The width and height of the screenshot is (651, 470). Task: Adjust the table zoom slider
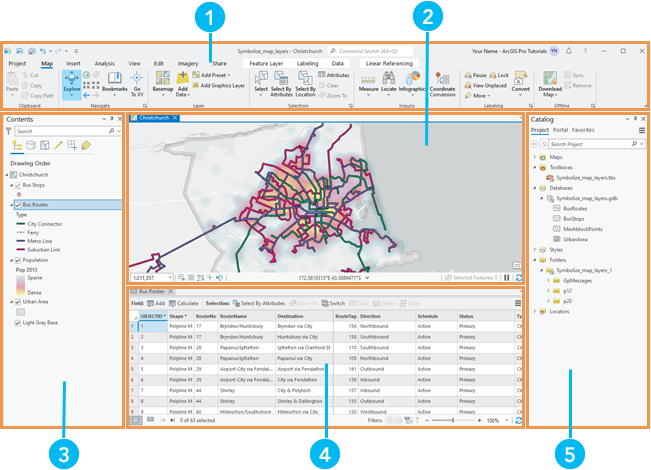point(453,421)
